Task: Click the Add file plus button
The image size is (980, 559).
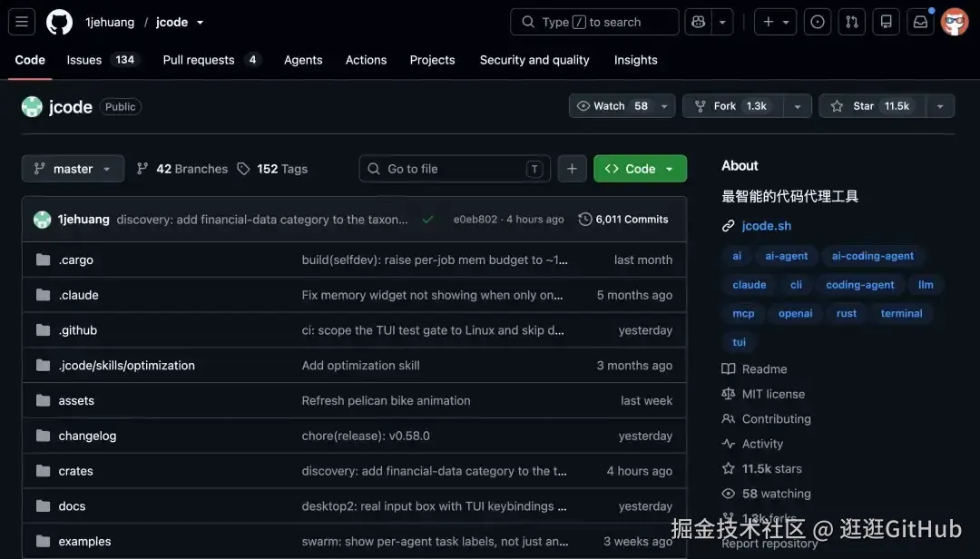Action: point(572,168)
